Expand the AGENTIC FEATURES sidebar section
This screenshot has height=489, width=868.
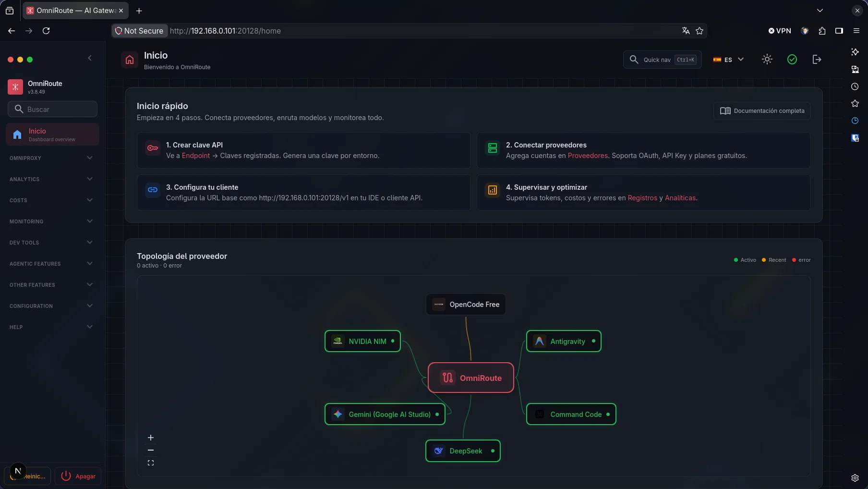pos(51,264)
